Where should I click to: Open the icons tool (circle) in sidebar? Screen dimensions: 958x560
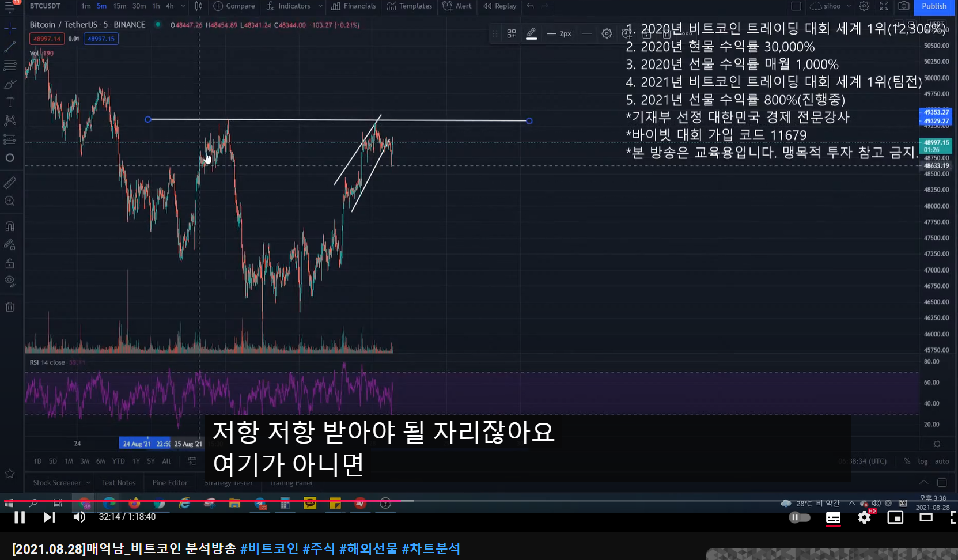10,158
